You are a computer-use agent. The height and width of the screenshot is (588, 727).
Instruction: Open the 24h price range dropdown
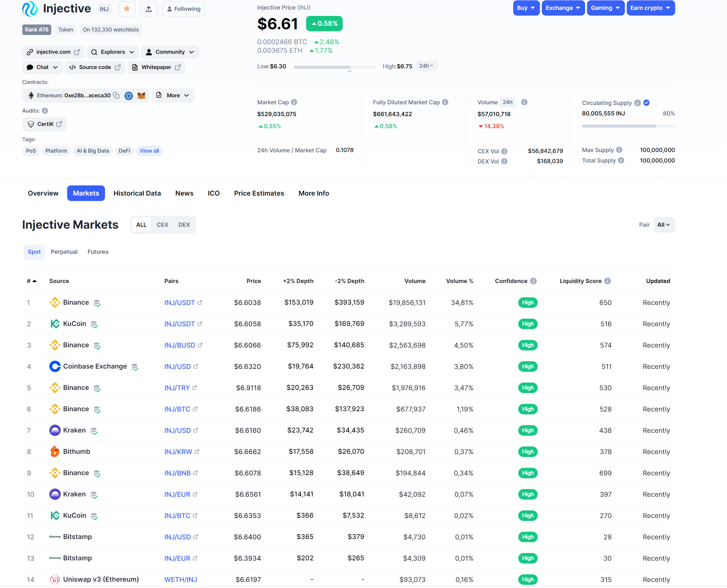(x=426, y=66)
